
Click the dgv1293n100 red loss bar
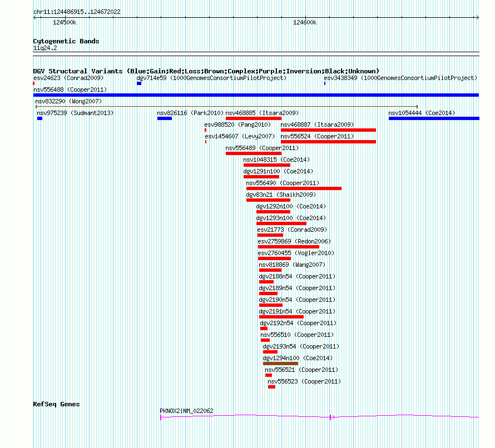281,223
